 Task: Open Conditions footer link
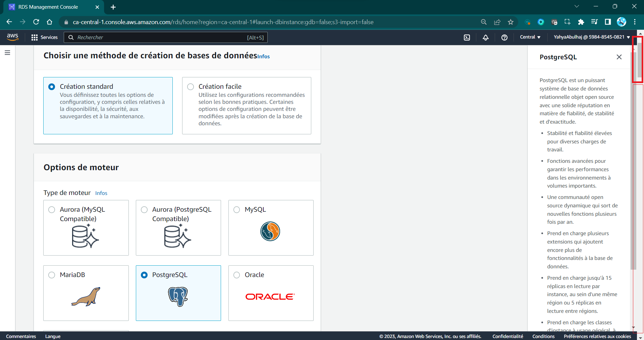pos(543,336)
